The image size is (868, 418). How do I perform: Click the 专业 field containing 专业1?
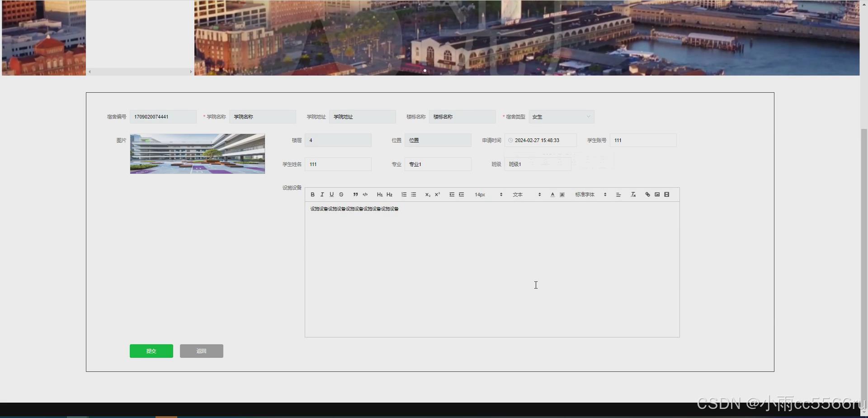[x=438, y=164]
